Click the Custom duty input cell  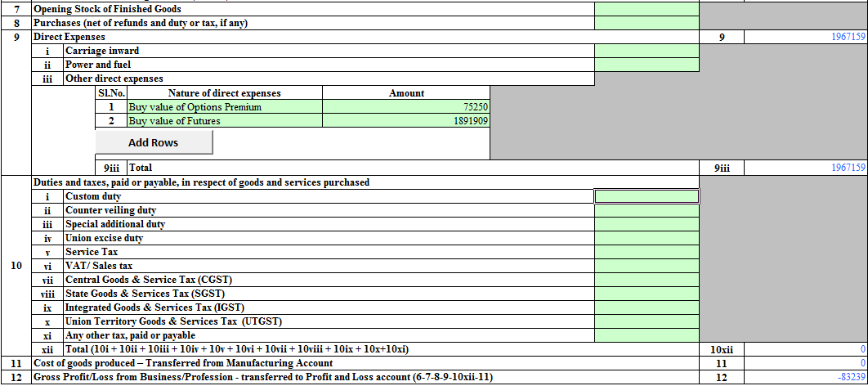point(647,196)
